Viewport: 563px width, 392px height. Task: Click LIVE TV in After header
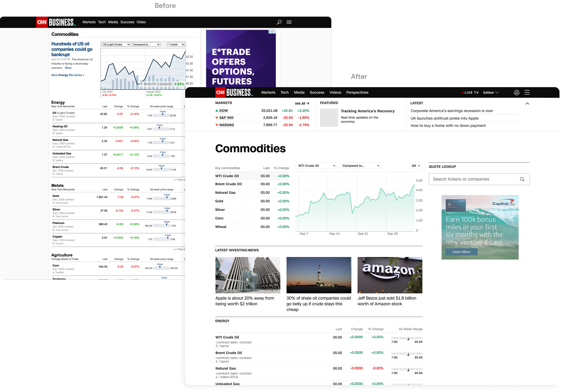tap(470, 92)
